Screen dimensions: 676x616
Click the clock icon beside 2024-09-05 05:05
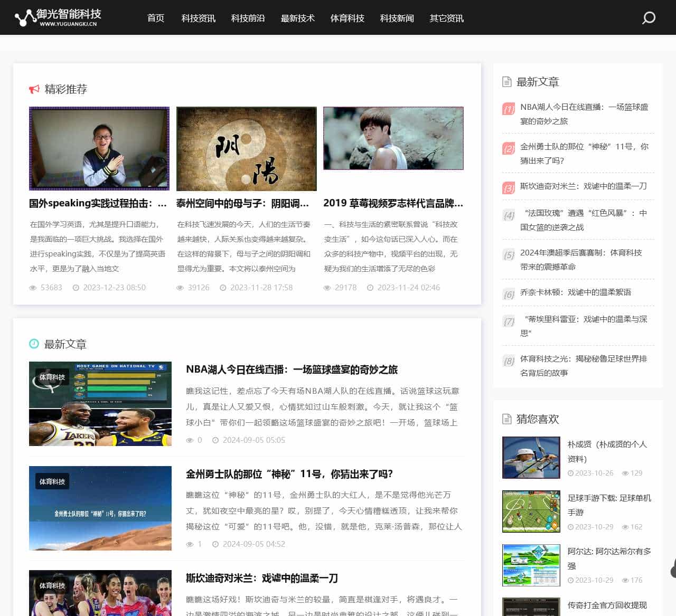pos(215,440)
